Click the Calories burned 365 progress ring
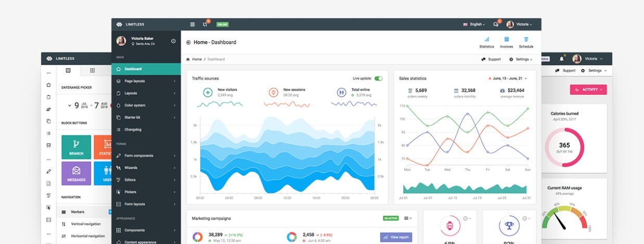Image resolution: width=644 pixels, height=244 pixels. (x=564, y=147)
